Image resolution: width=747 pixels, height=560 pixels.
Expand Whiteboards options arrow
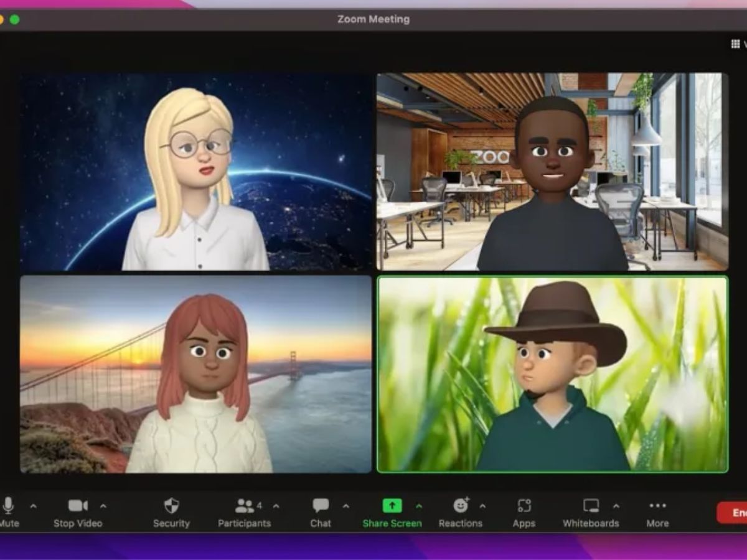click(x=616, y=506)
